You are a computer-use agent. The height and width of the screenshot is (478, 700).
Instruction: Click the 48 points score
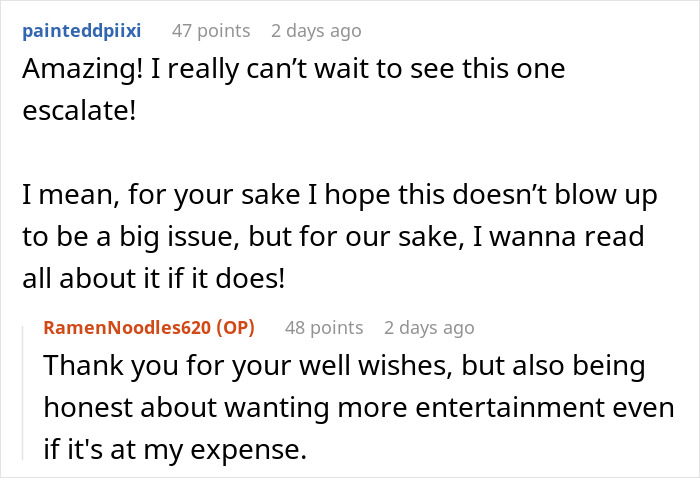tap(324, 328)
